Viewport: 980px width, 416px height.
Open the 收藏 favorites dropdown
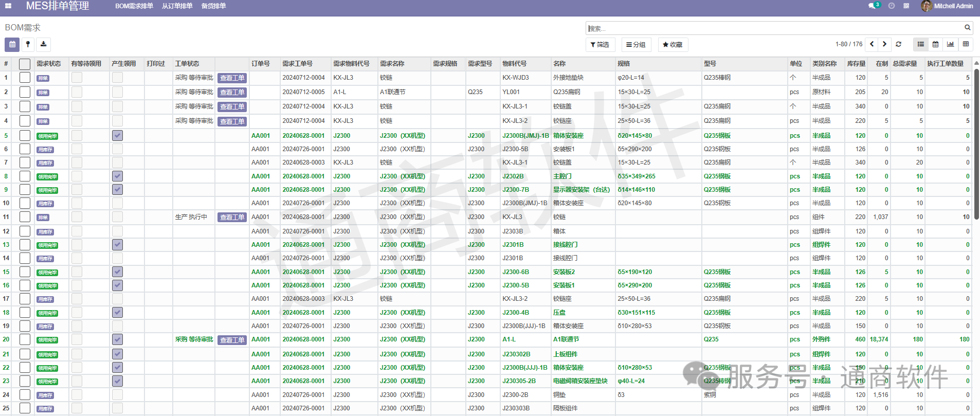pos(673,45)
